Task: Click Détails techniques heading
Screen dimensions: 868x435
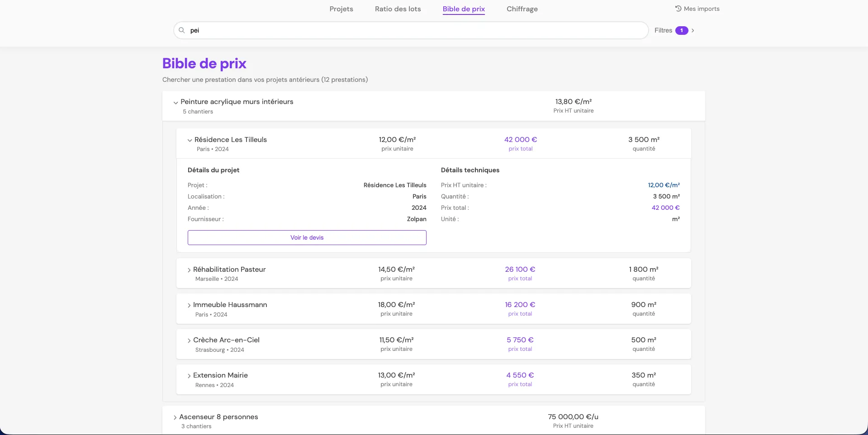Action: (470, 170)
